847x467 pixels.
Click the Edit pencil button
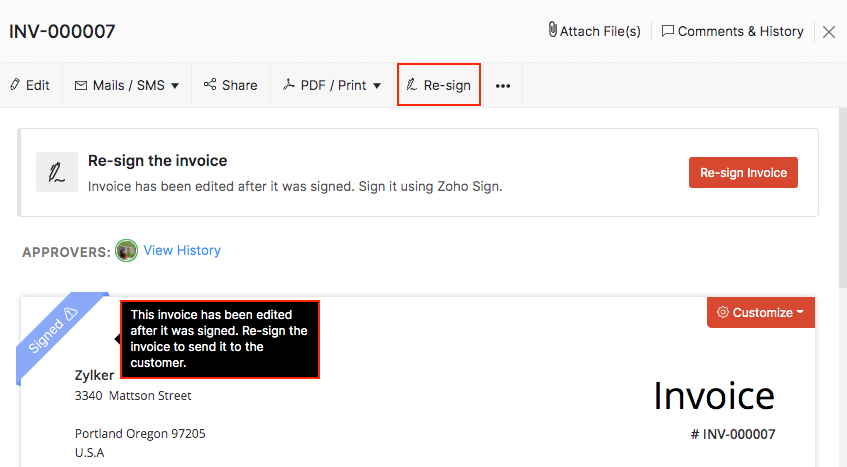click(x=30, y=85)
